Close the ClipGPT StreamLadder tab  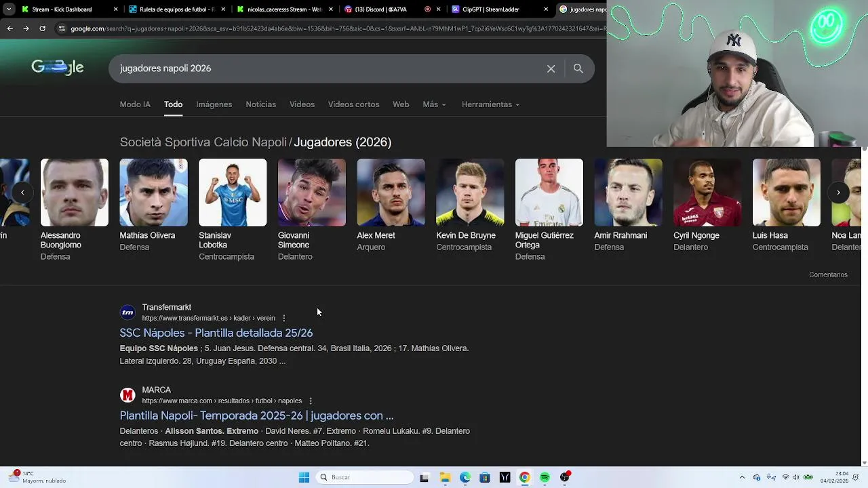coord(546,9)
